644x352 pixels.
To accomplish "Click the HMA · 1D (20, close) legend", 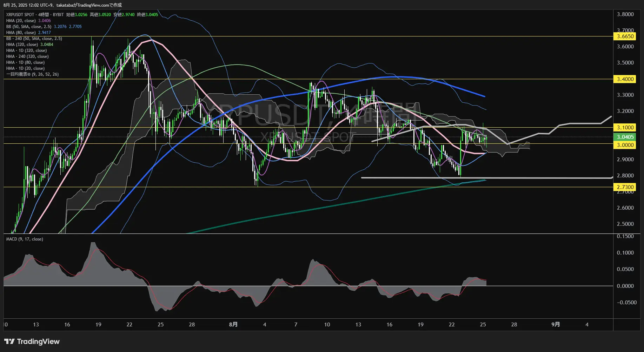I will pyautogui.click(x=25, y=68).
